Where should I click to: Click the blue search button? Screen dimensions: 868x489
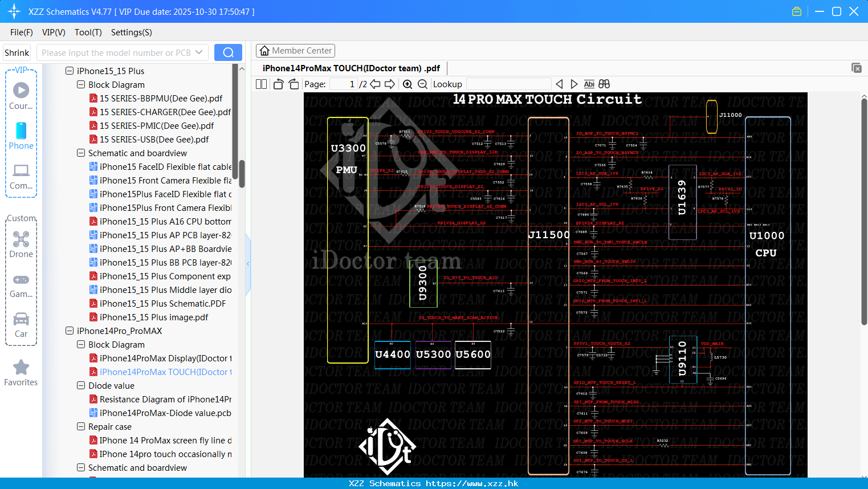tap(228, 52)
